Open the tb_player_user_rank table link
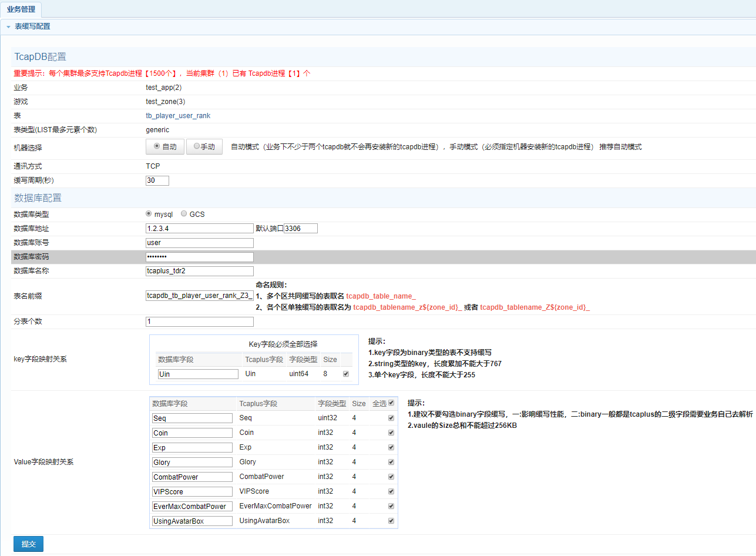The width and height of the screenshot is (756, 556). point(177,116)
